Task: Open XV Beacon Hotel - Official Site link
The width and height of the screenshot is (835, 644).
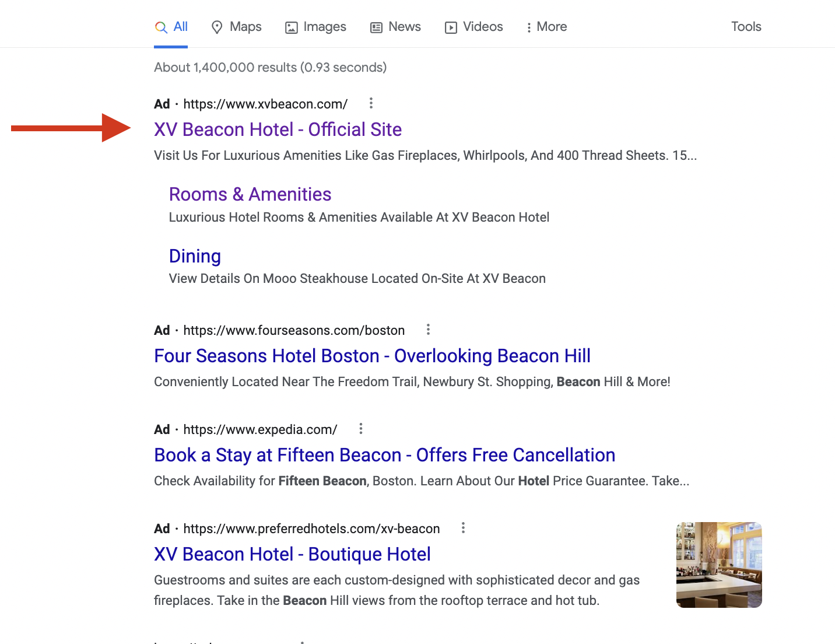Action: point(278,129)
